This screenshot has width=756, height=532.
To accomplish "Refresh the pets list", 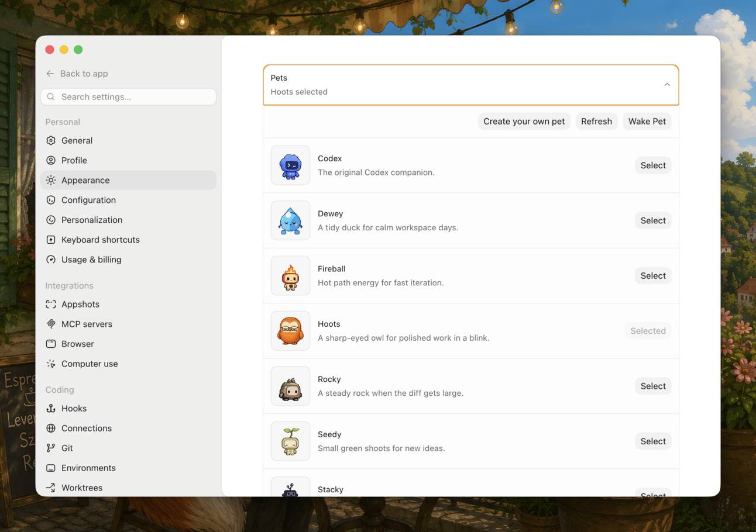I will (x=596, y=122).
